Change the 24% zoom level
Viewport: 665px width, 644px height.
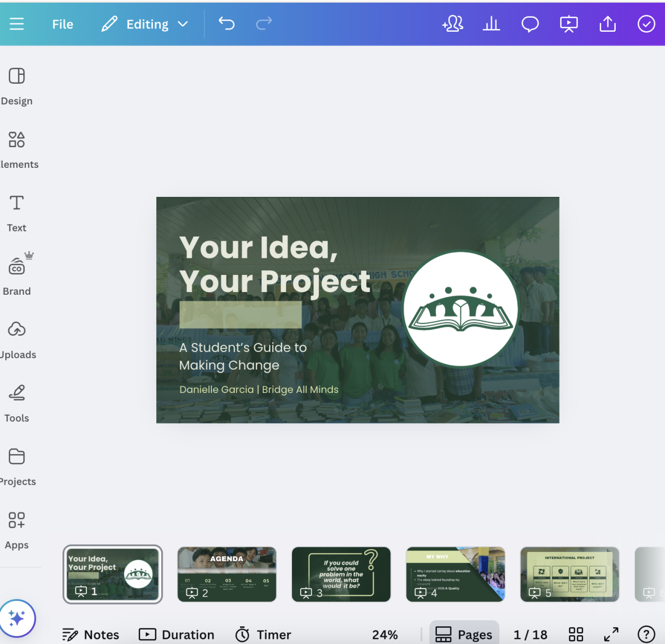[385, 635]
